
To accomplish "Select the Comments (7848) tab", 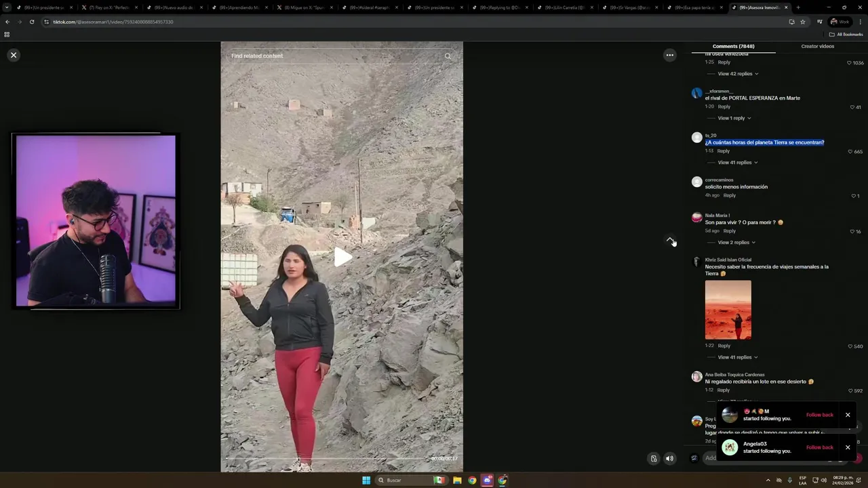I will 733,46.
